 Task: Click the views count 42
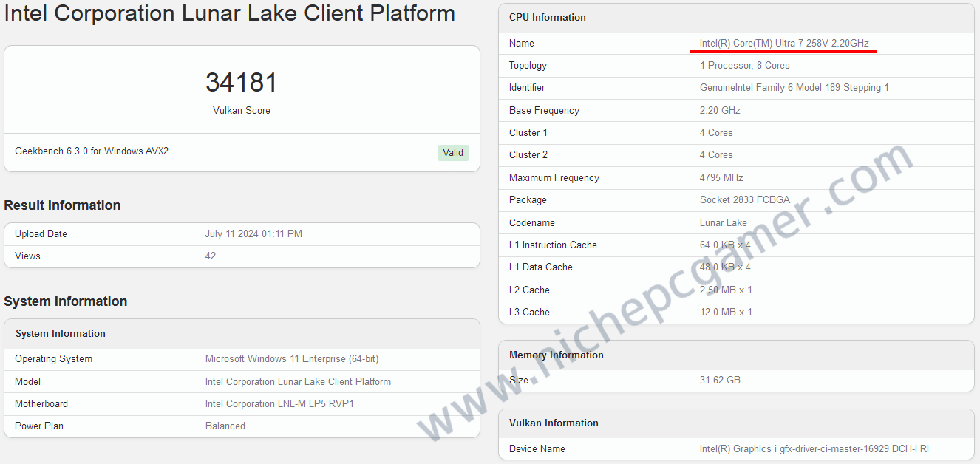point(211,256)
